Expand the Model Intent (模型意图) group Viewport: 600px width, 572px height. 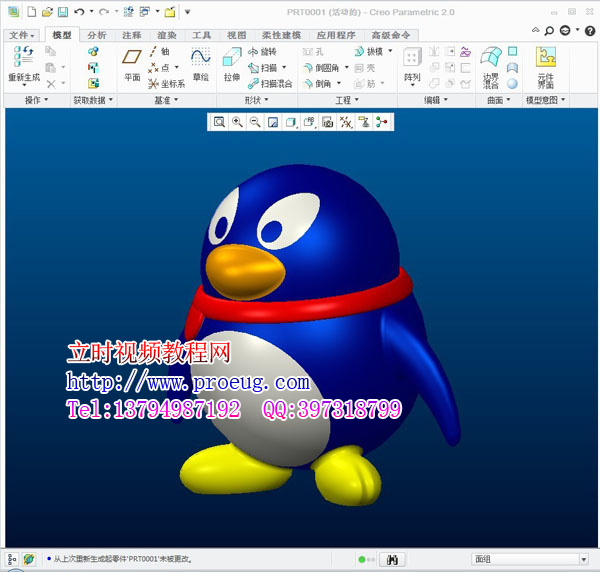545,100
